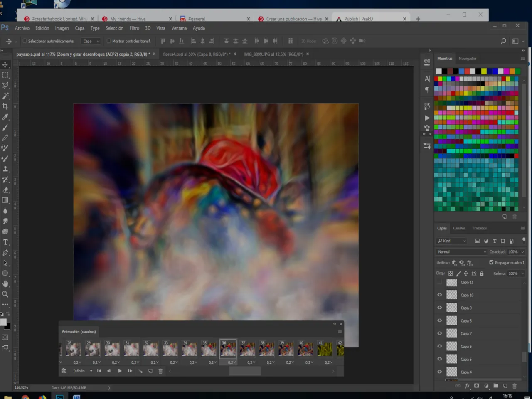The image size is (532, 399).
Task: Open Animación panel options menu
Action: click(x=340, y=332)
